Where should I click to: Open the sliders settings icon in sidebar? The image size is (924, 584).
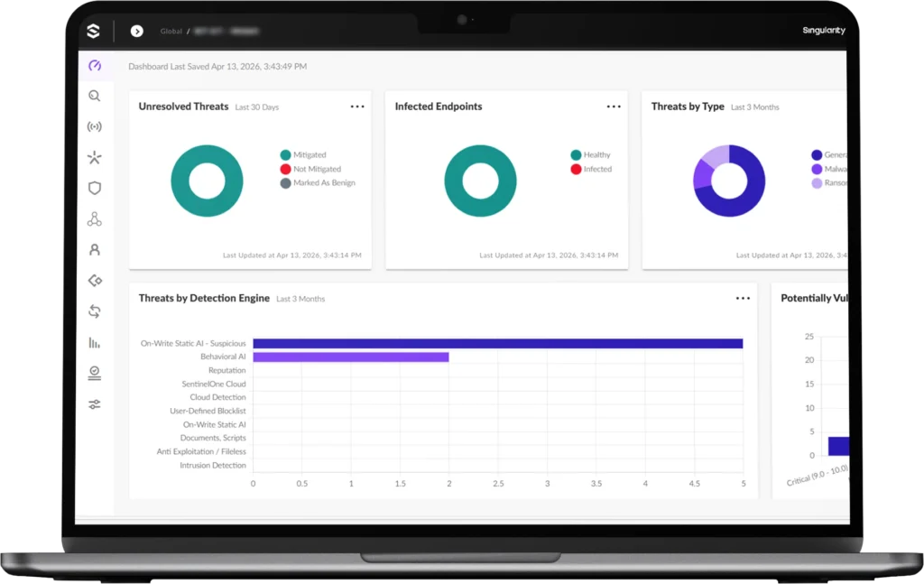tap(95, 404)
